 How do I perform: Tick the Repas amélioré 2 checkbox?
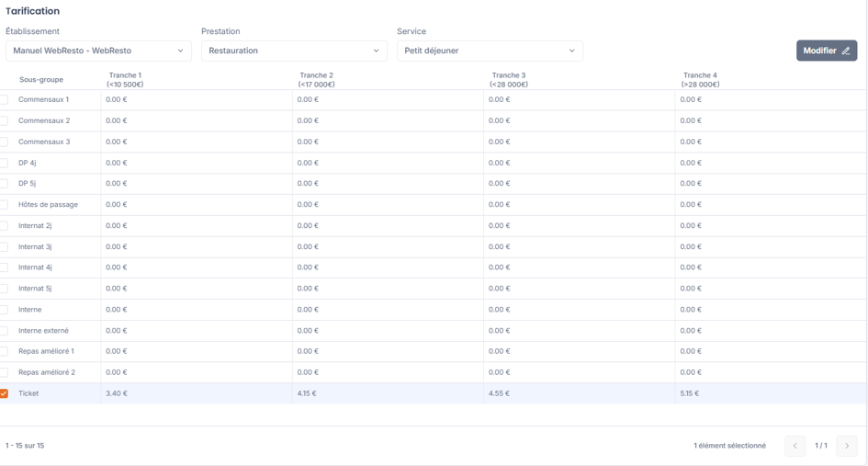click(x=4, y=372)
